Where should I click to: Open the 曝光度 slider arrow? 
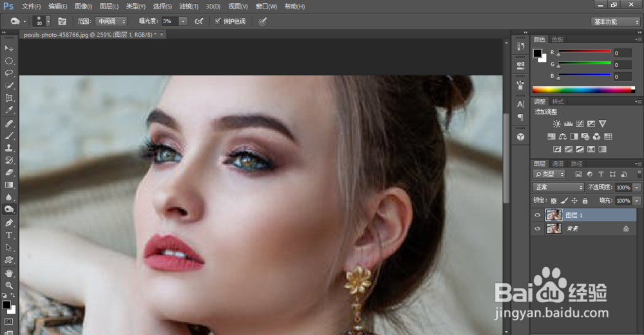pyautogui.click(x=183, y=21)
